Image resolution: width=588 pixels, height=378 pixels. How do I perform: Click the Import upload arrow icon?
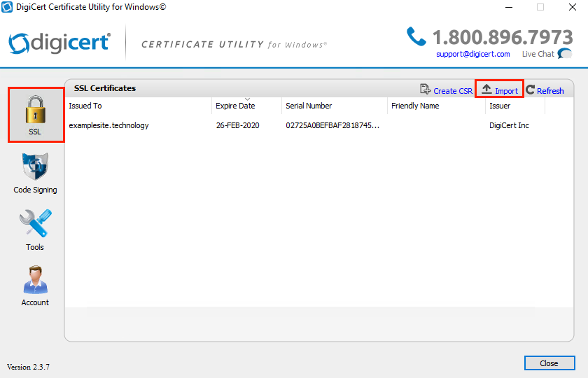[x=486, y=90]
